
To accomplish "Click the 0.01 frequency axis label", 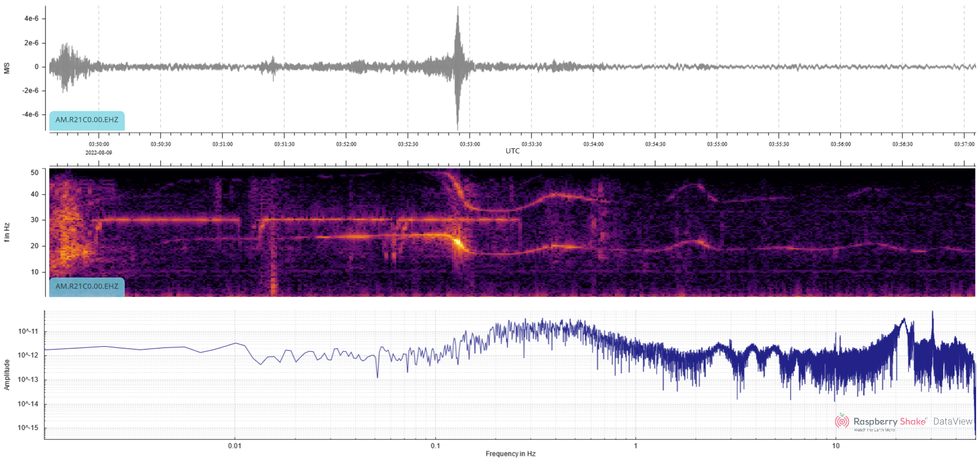I will (x=235, y=446).
